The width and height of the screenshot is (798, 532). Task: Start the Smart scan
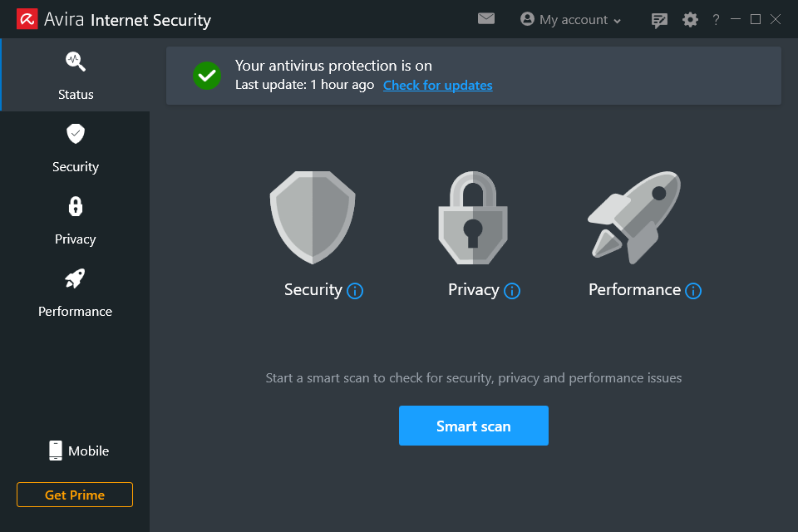pos(474,426)
